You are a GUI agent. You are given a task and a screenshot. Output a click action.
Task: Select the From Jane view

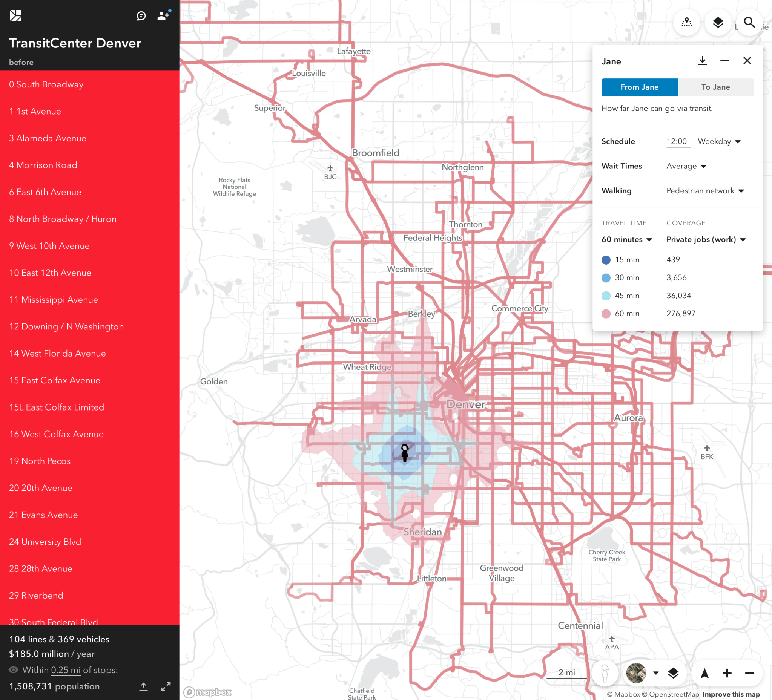pyautogui.click(x=639, y=87)
